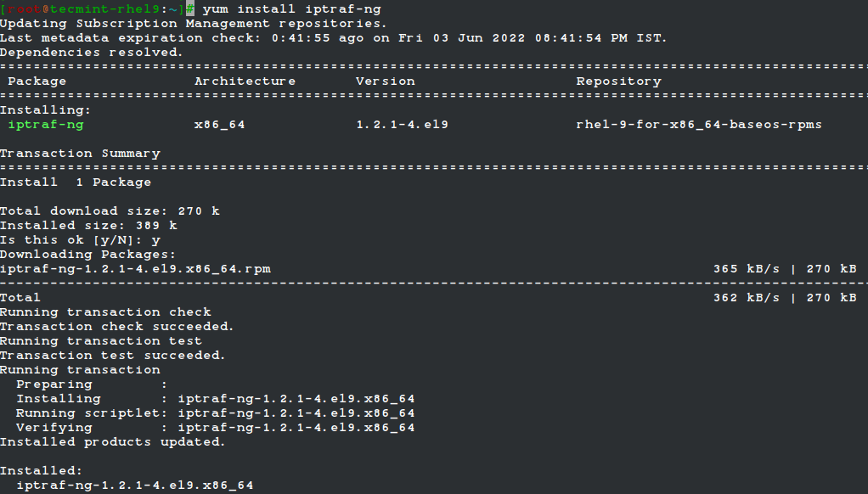The width and height of the screenshot is (868, 494).
Task: Click the 'Architecture' column header
Action: tap(245, 81)
